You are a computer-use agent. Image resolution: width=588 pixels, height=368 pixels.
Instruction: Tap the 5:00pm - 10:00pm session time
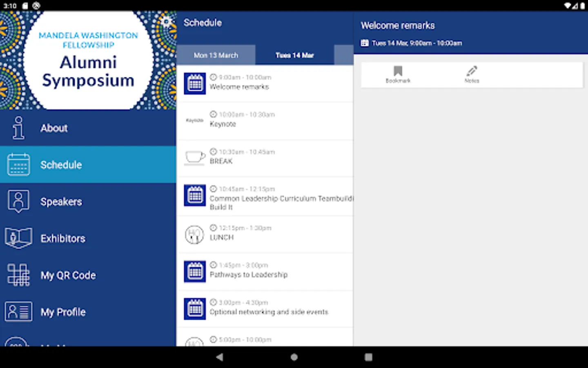[245, 339]
